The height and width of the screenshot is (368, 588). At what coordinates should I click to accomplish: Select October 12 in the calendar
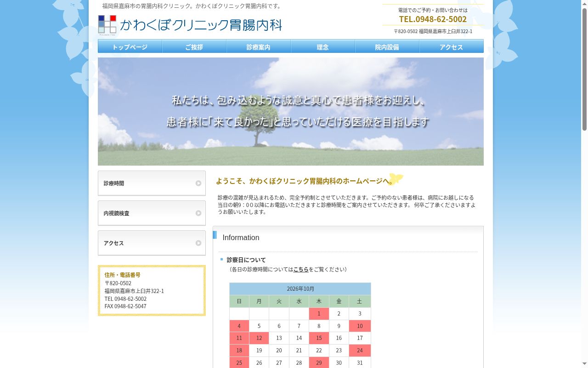pyautogui.click(x=259, y=338)
